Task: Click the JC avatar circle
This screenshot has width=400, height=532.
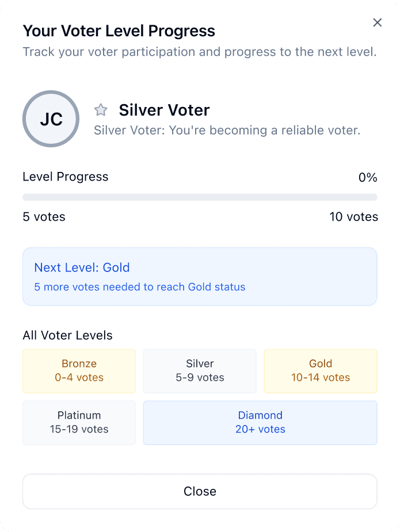Action: pos(51,119)
